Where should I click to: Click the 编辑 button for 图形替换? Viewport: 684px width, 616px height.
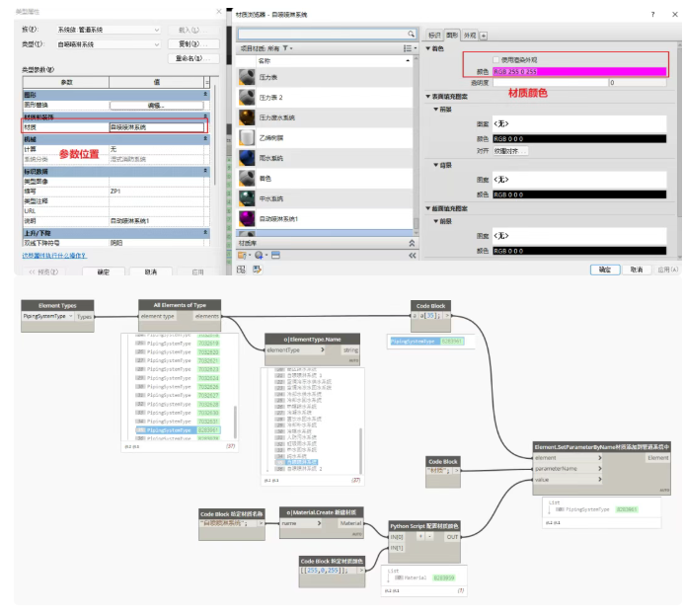pyautogui.click(x=156, y=106)
